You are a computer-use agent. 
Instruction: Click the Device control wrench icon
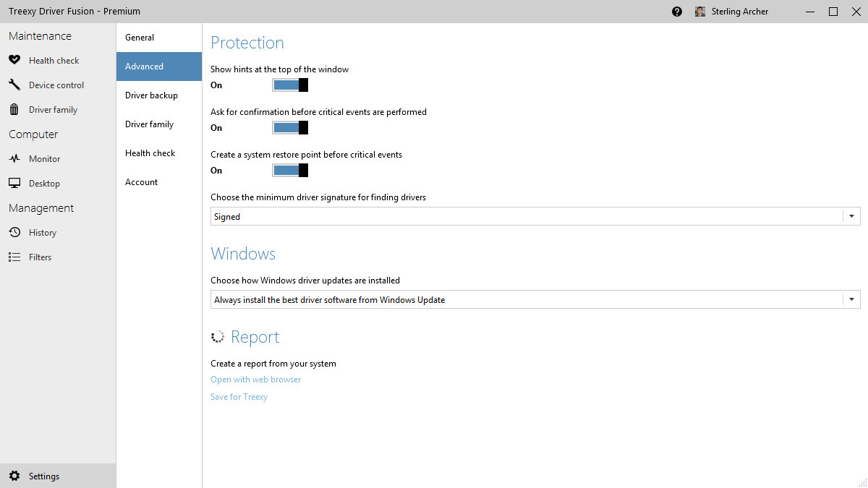click(14, 85)
